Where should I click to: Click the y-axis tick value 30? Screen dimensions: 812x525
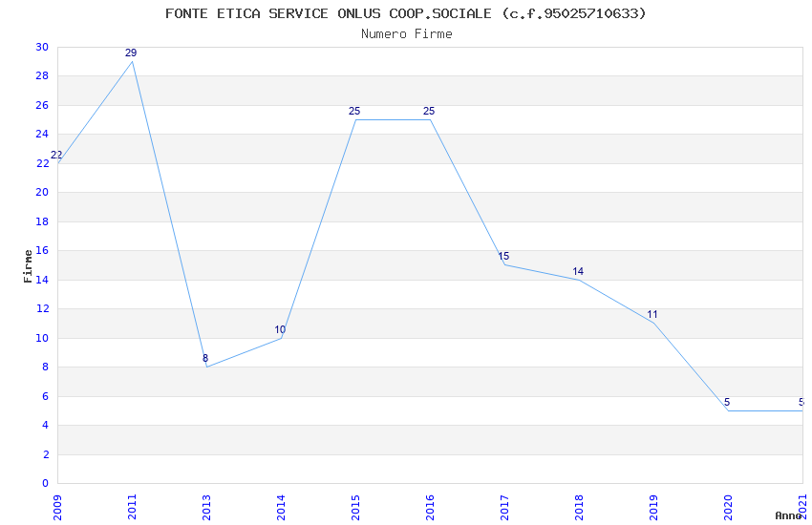click(42, 47)
